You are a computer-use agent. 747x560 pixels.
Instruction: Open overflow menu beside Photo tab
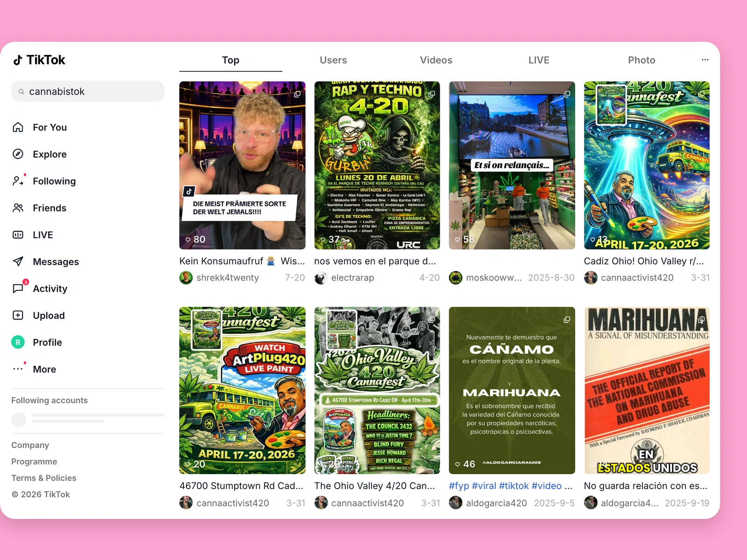pos(705,60)
